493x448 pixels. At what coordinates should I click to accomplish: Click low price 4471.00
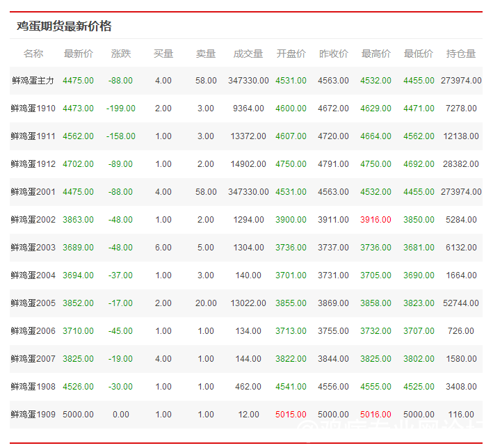click(419, 109)
